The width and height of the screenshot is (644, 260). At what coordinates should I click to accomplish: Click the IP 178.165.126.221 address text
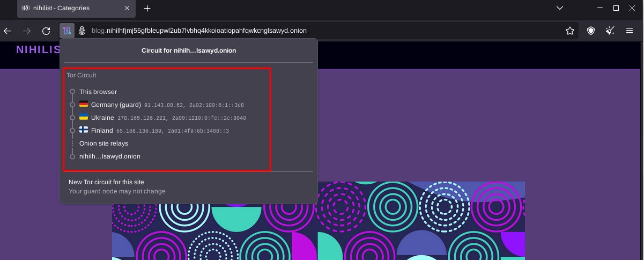click(x=140, y=118)
